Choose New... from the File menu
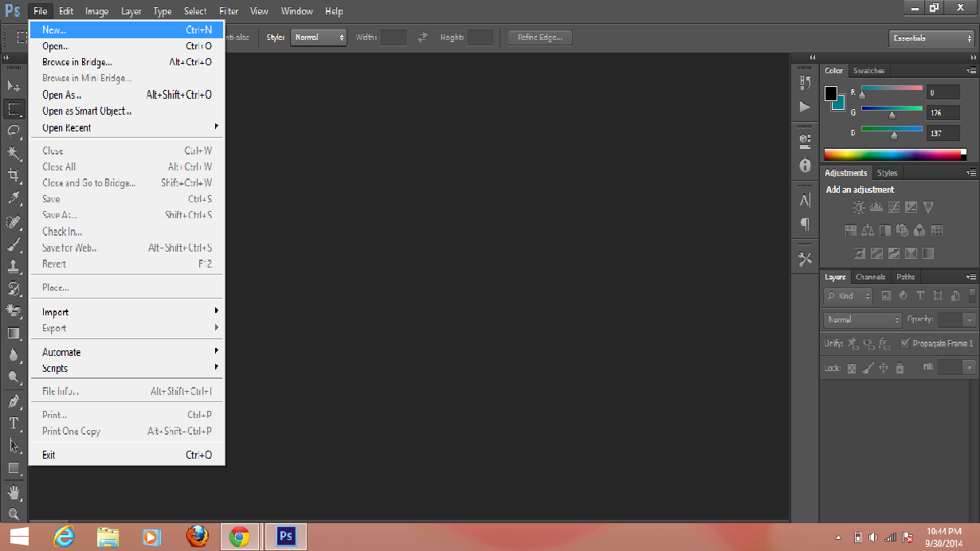Viewport: 980px width, 551px height. 127,29
